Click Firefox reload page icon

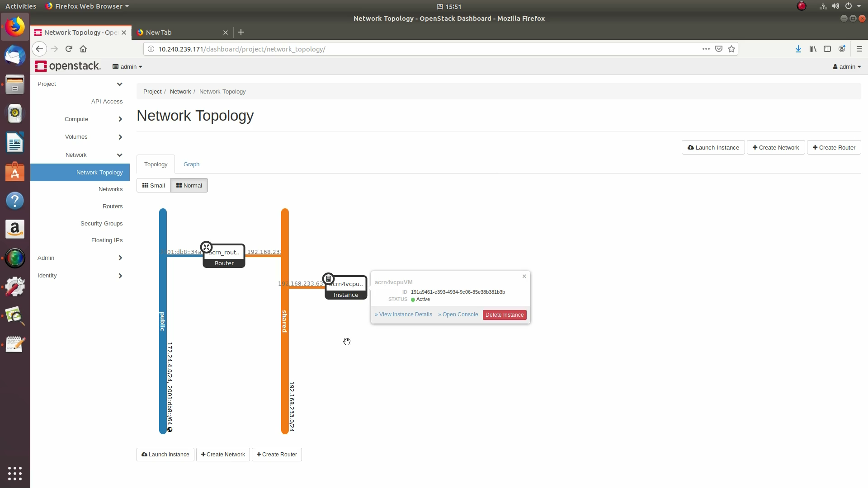(69, 49)
